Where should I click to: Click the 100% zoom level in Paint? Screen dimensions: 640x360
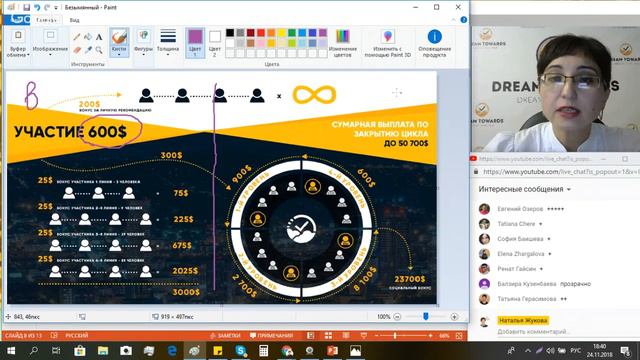tap(383, 317)
